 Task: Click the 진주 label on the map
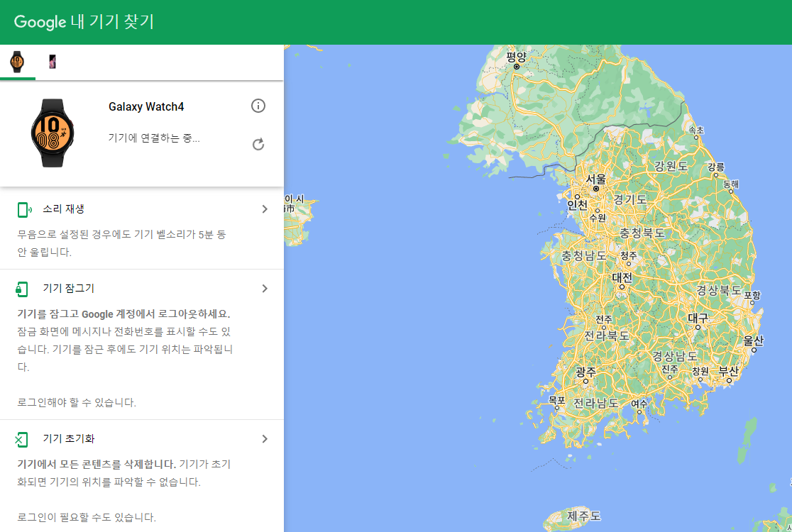670,369
